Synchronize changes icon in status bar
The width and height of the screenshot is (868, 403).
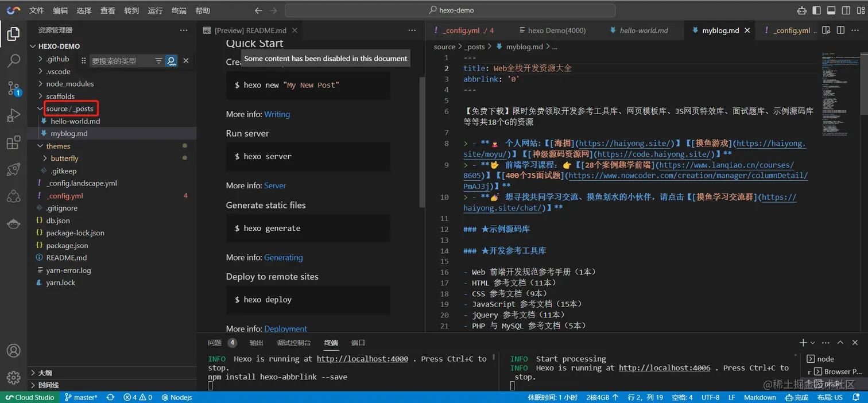(x=110, y=397)
